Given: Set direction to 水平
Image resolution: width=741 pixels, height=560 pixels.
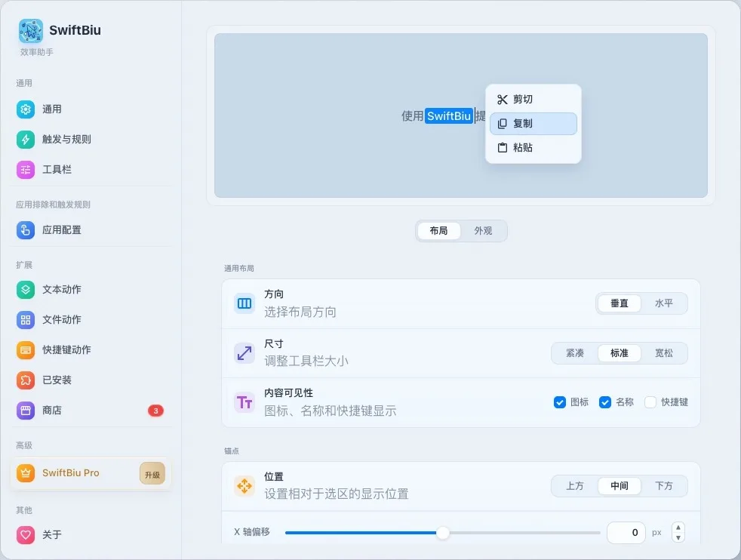Looking at the screenshot, I should tap(663, 303).
